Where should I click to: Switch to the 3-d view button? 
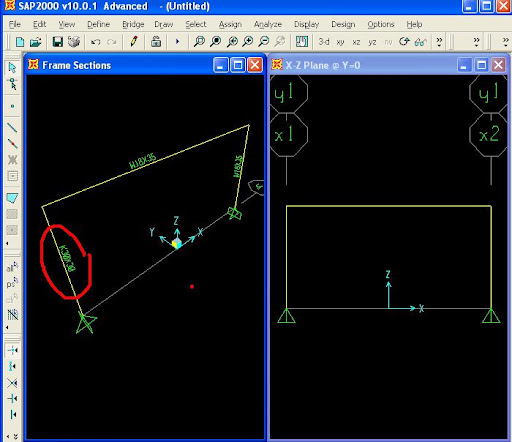324,42
